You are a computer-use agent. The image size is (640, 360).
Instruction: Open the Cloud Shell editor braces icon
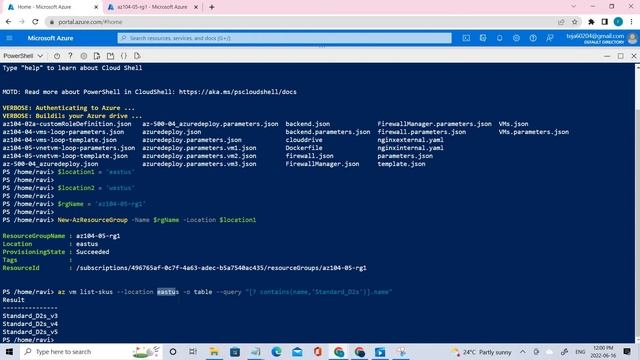tap(124, 56)
